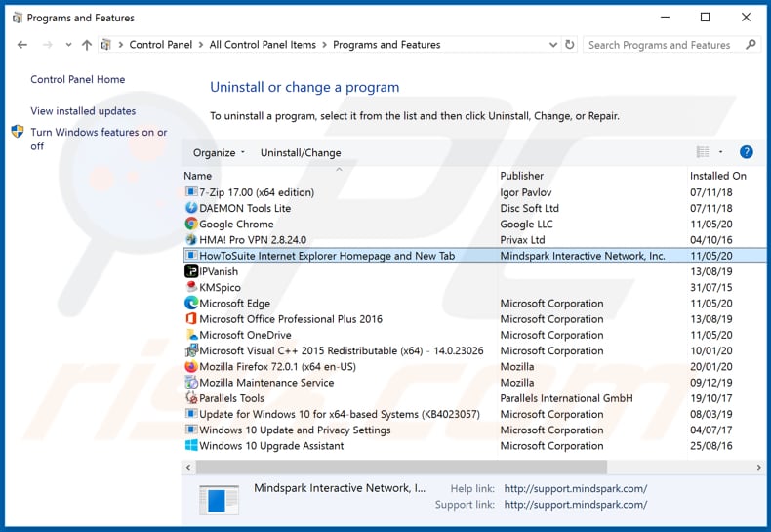Click Control Panel in the breadcrumb

[x=161, y=45]
